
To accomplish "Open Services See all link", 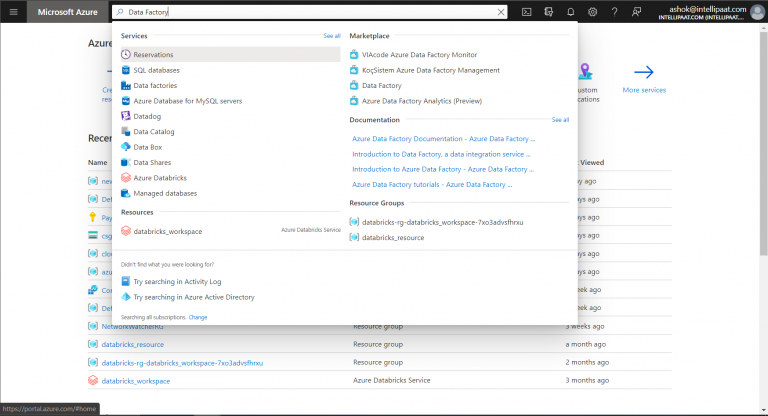I will (332, 36).
